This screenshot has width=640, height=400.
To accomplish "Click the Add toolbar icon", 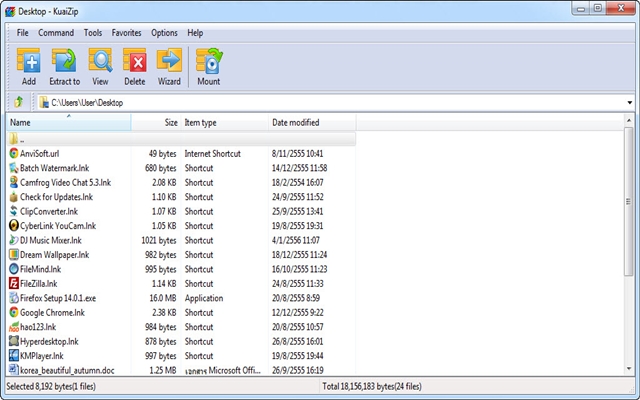I will point(29,60).
